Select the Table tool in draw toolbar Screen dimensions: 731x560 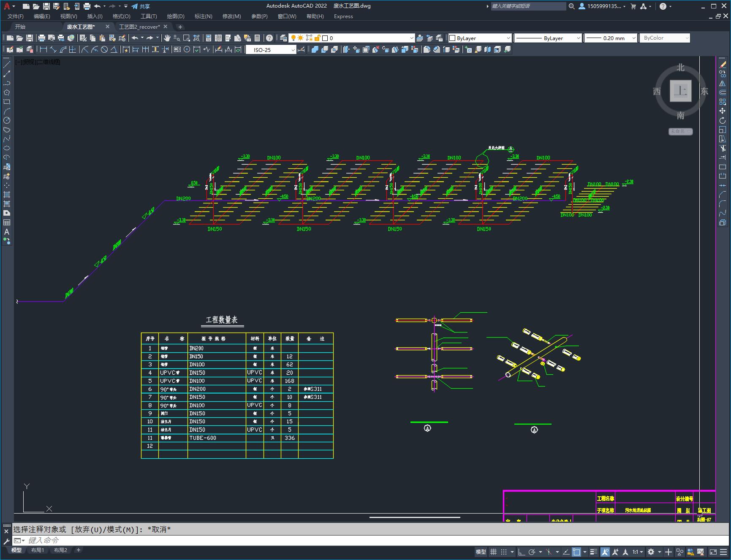coord(7,222)
